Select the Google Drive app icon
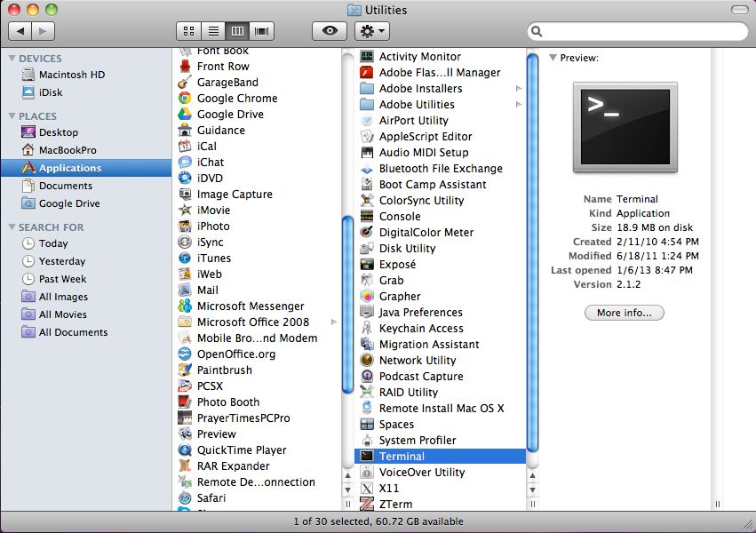The height and width of the screenshot is (533, 756). point(185,115)
